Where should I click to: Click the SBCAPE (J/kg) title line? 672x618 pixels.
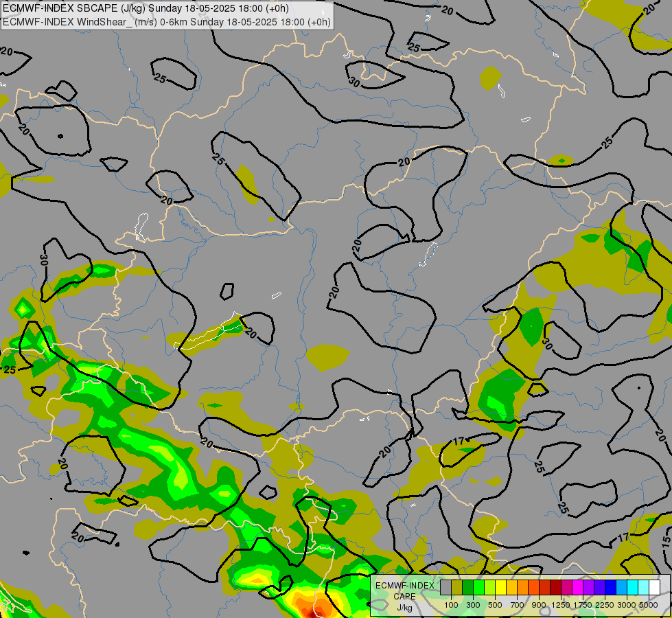146,8
